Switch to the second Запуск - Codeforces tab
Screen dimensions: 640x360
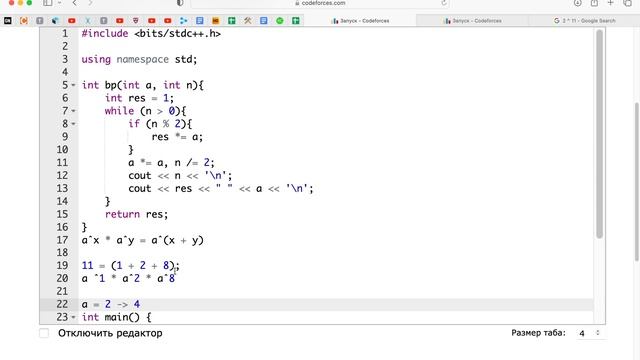click(473, 20)
